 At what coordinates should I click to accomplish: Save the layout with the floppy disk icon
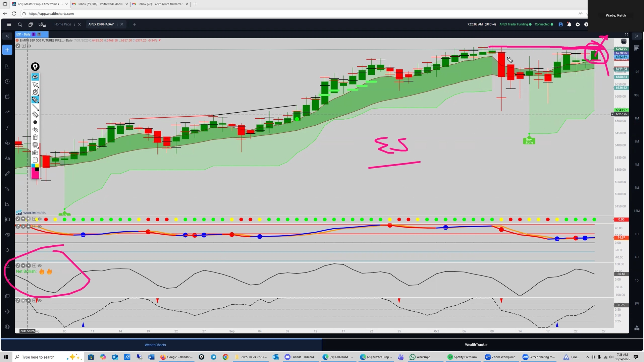pos(560,24)
